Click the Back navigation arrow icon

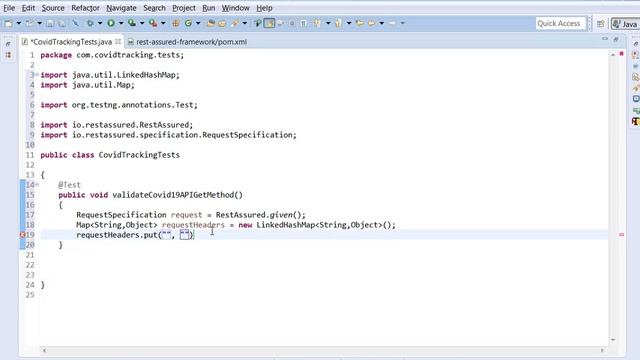tap(371, 23)
